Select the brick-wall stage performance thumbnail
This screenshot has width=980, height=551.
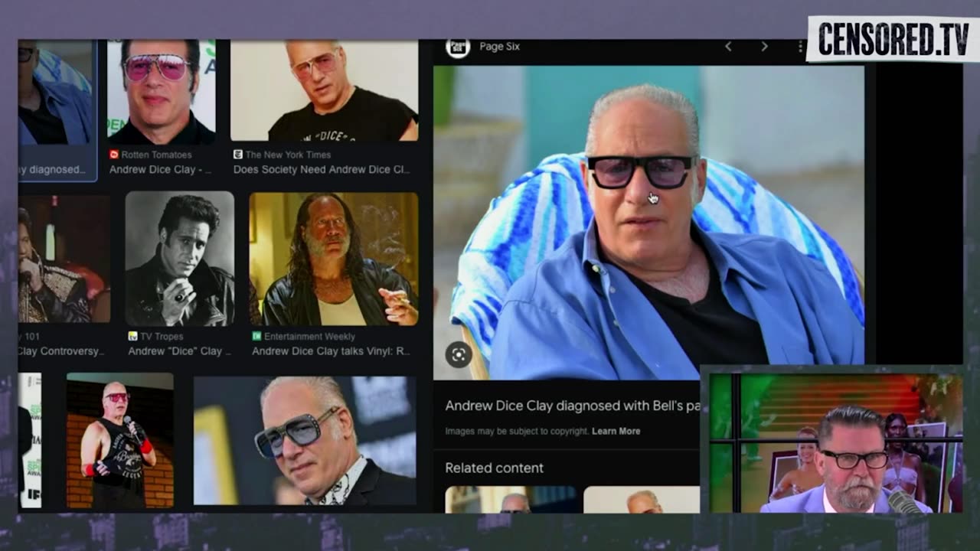coord(120,441)
